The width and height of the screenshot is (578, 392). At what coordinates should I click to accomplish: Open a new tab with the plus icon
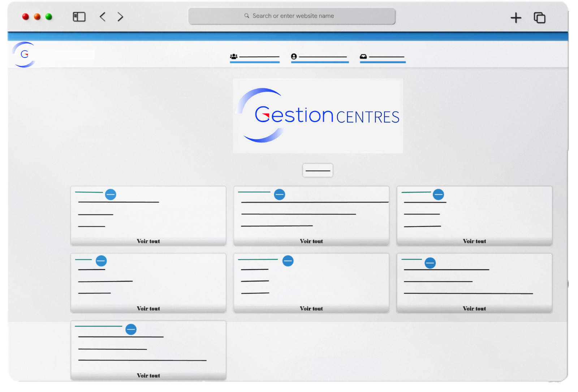pos(516,18)
